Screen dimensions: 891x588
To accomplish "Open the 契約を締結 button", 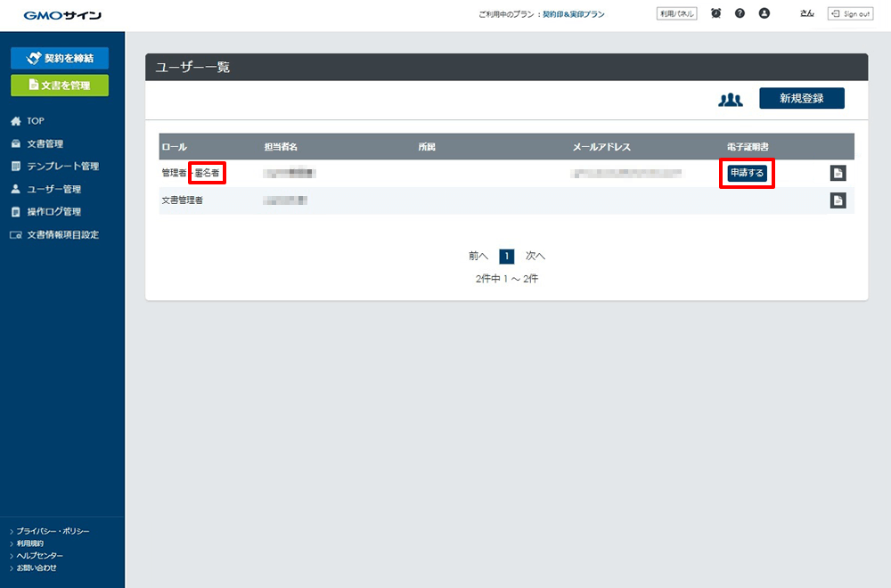I will pos(60,58).
